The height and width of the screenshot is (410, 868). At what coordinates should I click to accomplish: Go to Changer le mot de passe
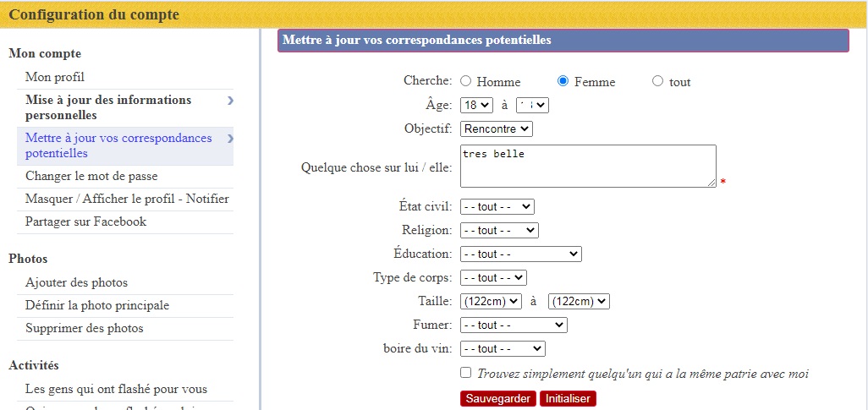[91, 176]
